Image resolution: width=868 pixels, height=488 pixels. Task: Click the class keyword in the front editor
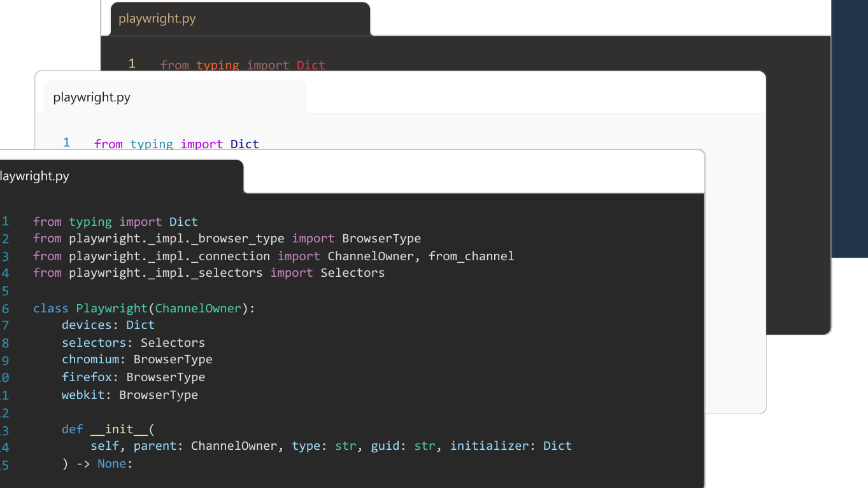50,309
